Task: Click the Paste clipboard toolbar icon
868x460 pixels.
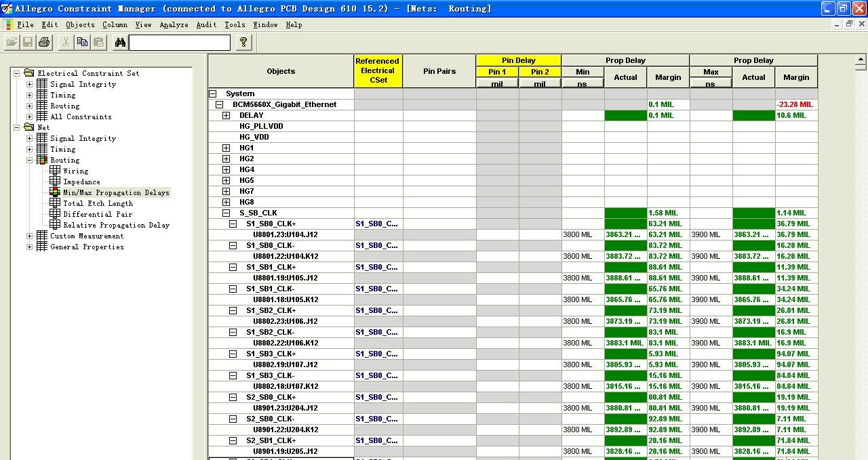Action: tap(98, 43)
